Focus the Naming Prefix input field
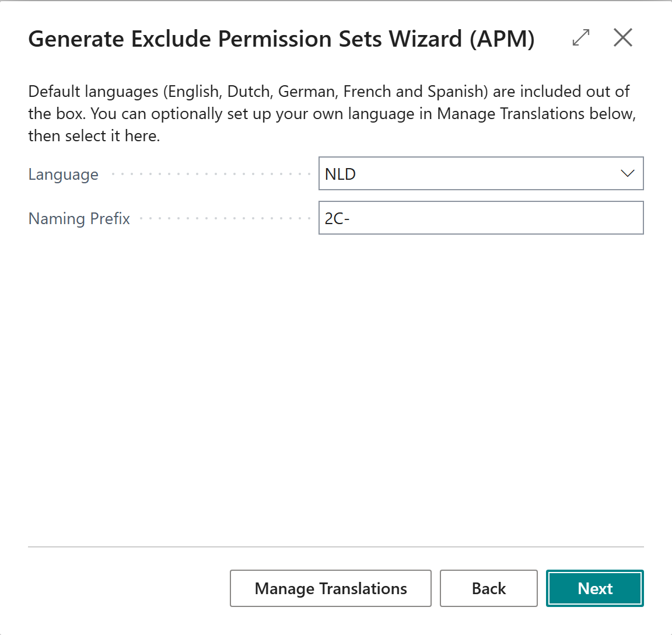This screenshot has height=635, width=672. click(x=481, y=218)
